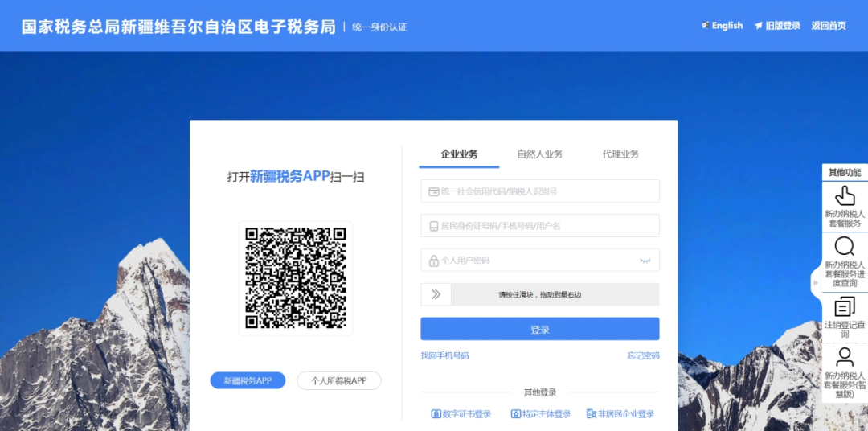Open 新办纳税人套餐服务(智慧版) person icon
868x431 pixels.
[x=844, y=357]
